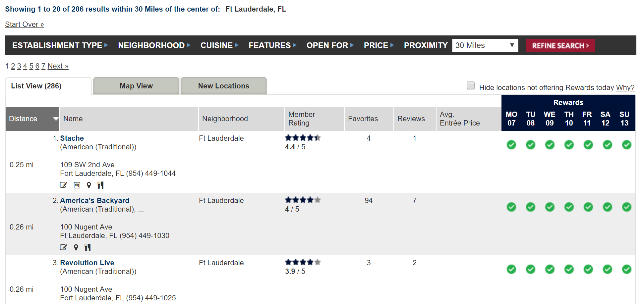The image size is (644, 304).
Task: Click the map pin icon for America's Backyard
Action: click(x=76, y=247)
